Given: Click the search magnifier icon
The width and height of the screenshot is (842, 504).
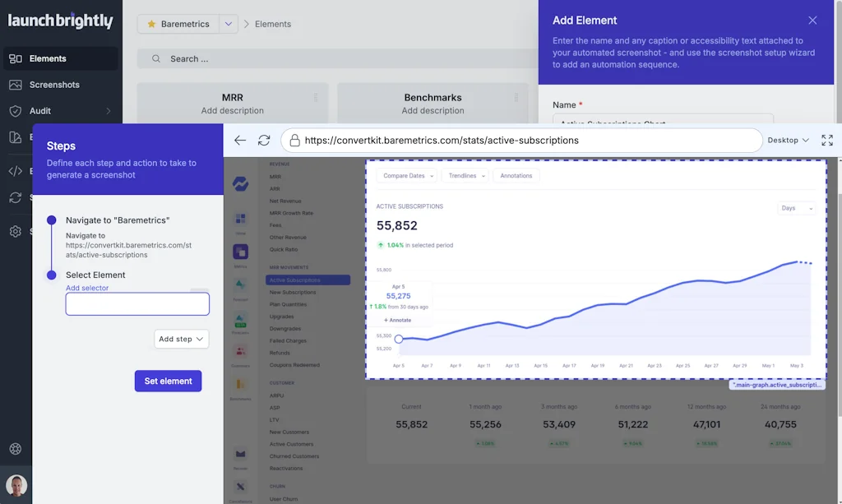Looking at the screenshot, I should coord(155,59).
